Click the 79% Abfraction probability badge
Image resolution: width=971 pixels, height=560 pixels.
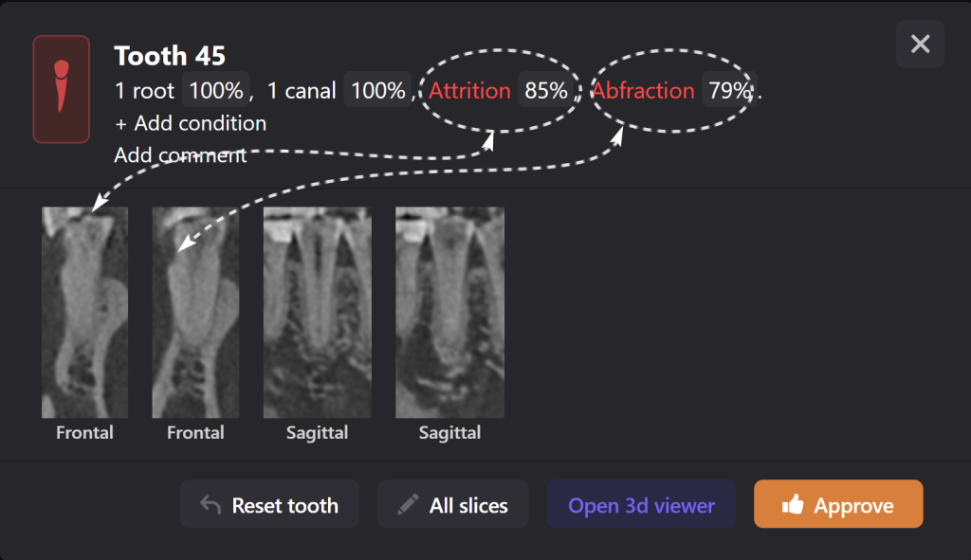[729, 91]
